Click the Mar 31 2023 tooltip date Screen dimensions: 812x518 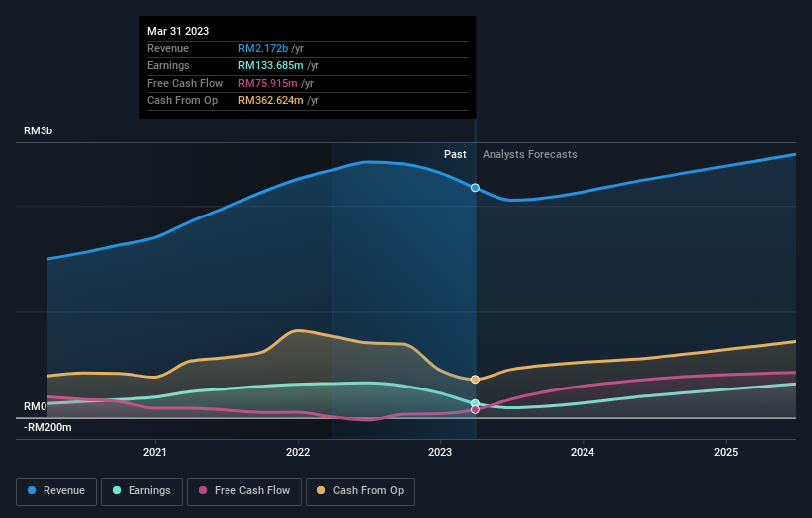tap(178, 31)
